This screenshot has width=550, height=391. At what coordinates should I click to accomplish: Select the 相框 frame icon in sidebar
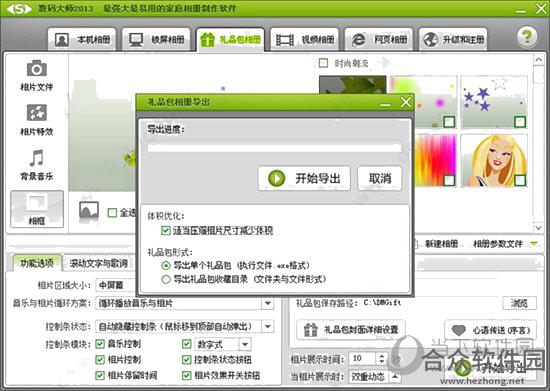[37, 209]
